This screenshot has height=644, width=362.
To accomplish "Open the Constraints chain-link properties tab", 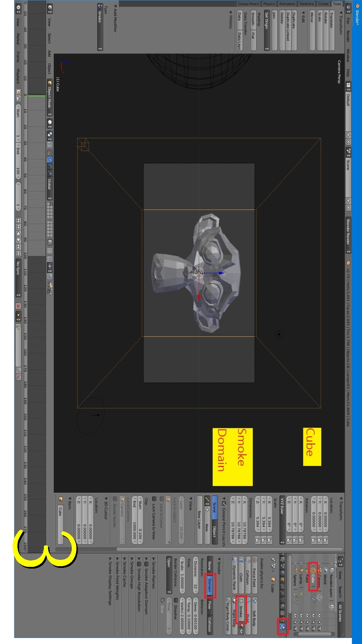I will click(x=282, y=586).
